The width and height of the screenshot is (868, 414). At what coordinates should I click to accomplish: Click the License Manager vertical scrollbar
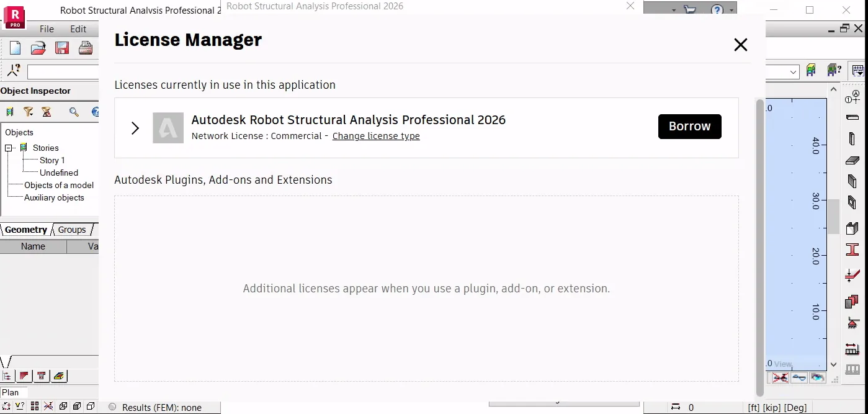point(759,247)
